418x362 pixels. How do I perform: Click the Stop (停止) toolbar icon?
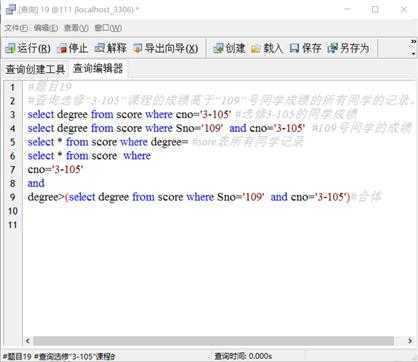tap(62, 49)
